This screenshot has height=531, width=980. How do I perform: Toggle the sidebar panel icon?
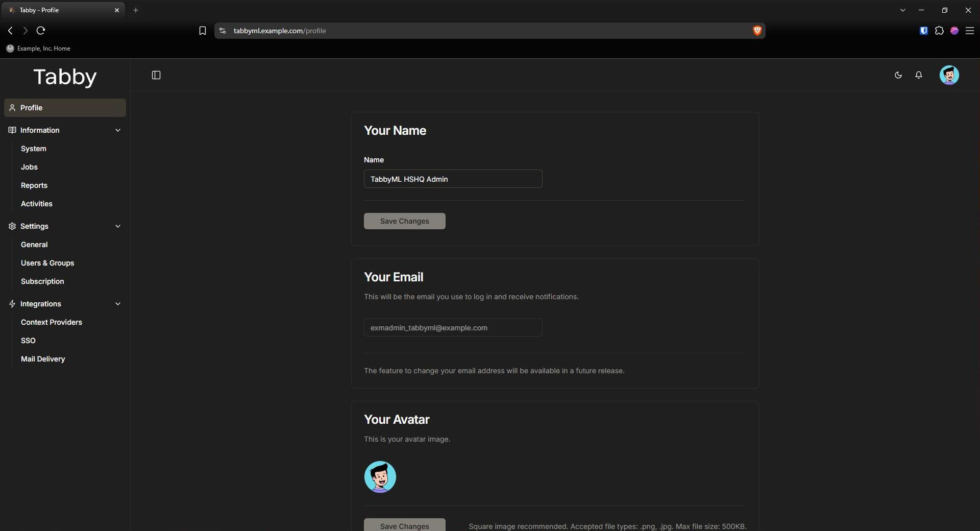tap(156, 75)
